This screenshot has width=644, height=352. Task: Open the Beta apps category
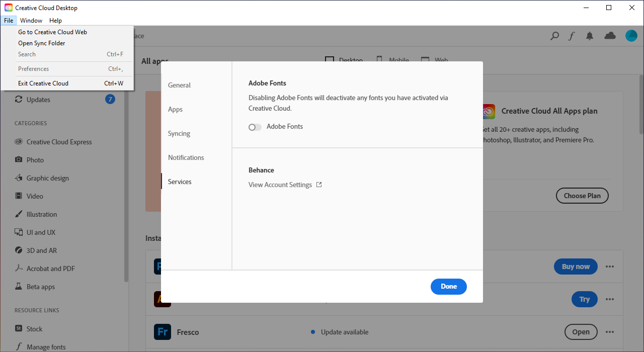(41, 287)
